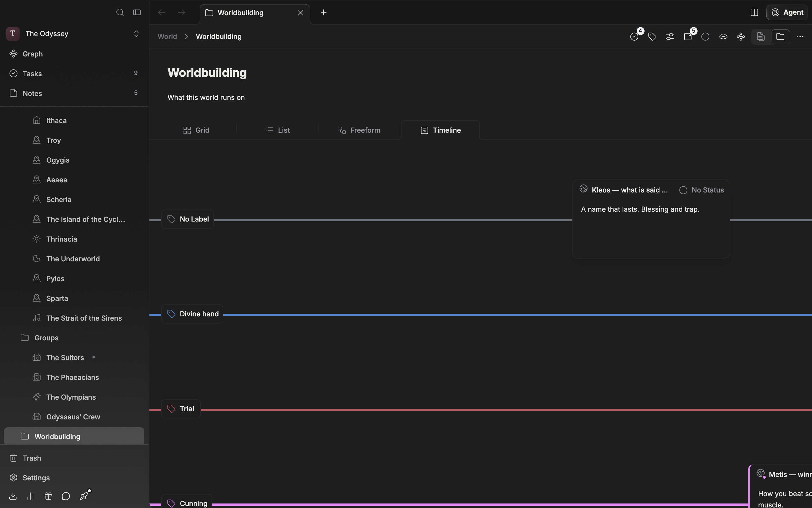Open The Underworld in the sidebar
Viewport: 812px width, 508px height.
tap(74, 259)
